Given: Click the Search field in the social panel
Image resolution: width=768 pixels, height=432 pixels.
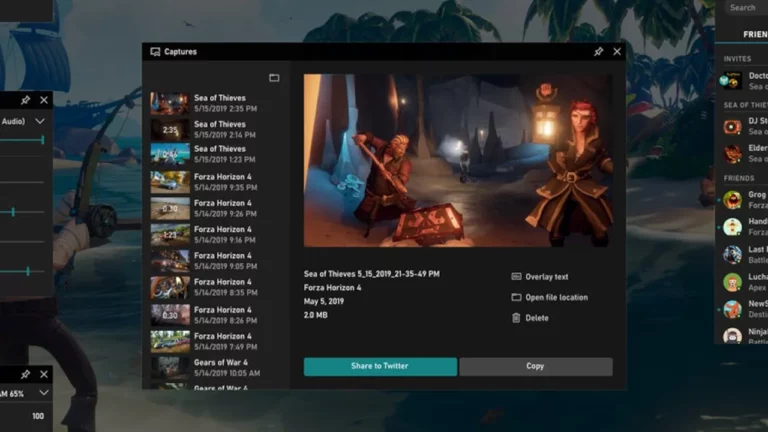Looking at the screenshot, I should click(746, 7).
